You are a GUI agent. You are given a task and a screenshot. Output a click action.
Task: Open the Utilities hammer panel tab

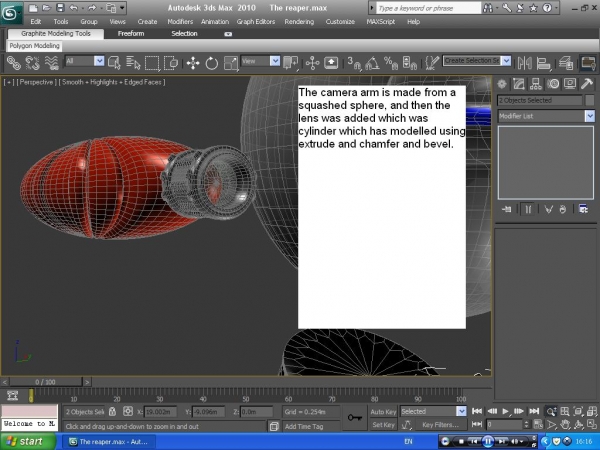586,84
